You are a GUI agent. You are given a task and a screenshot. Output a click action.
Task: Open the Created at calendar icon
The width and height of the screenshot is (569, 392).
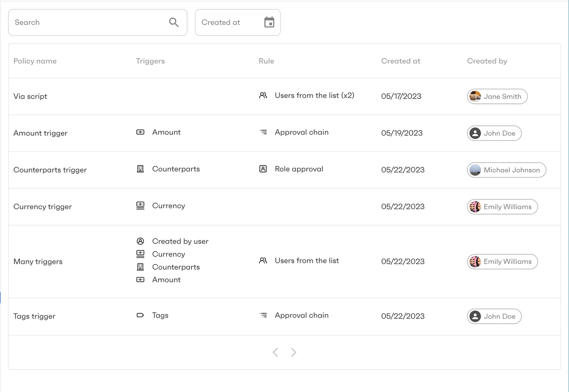[x=269, y=22]
